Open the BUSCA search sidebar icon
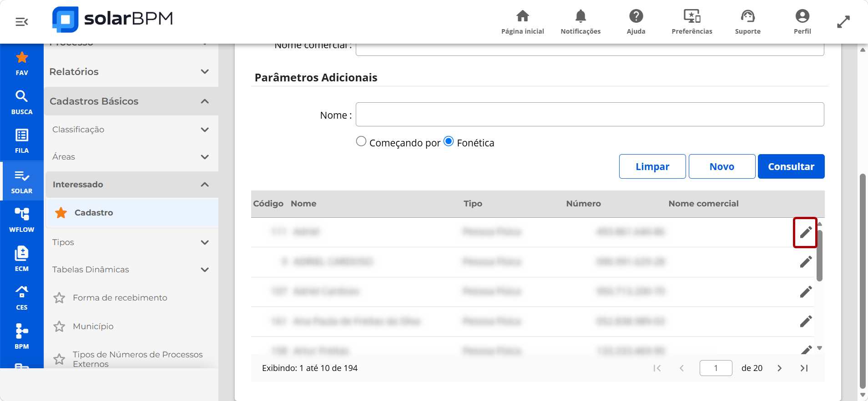 [22, 102]
